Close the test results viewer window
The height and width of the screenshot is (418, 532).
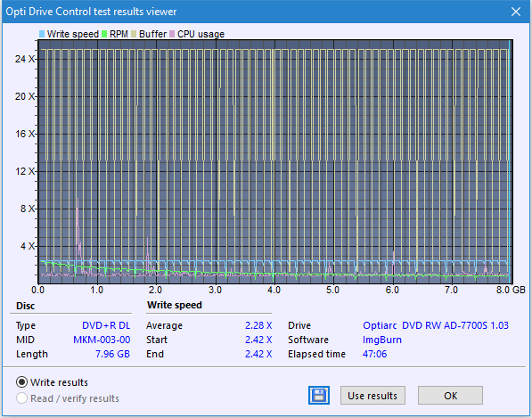[516, 12]
